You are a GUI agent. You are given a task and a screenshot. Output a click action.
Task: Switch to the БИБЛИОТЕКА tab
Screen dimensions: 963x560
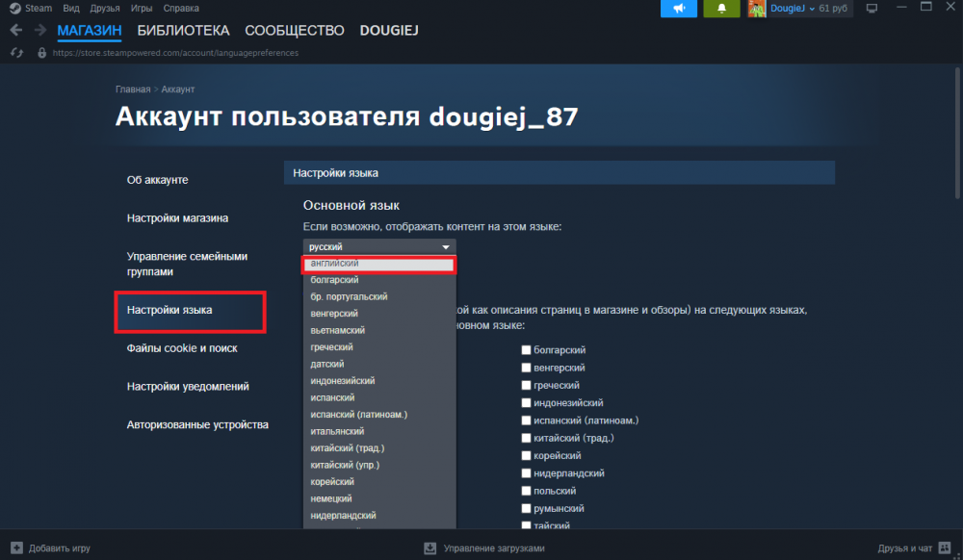pyautogui.click(x=183, y=30)
